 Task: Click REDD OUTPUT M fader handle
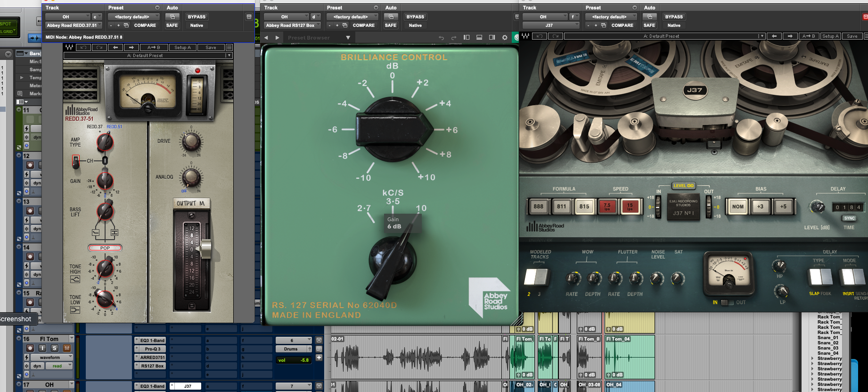(206, 249)
